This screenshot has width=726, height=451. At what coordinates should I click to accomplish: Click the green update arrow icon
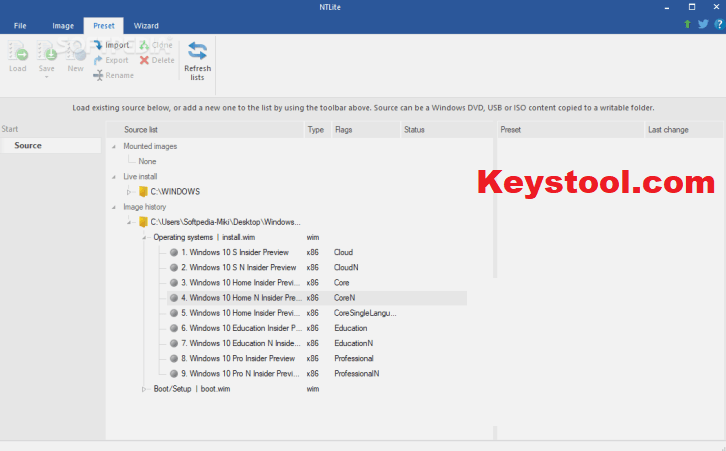(x=688, y=24)
